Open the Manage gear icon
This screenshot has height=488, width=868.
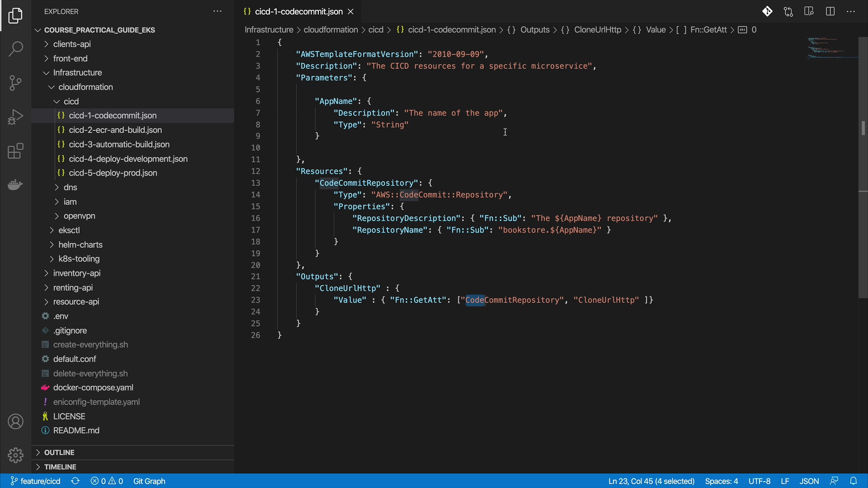(x=15, y=455)
